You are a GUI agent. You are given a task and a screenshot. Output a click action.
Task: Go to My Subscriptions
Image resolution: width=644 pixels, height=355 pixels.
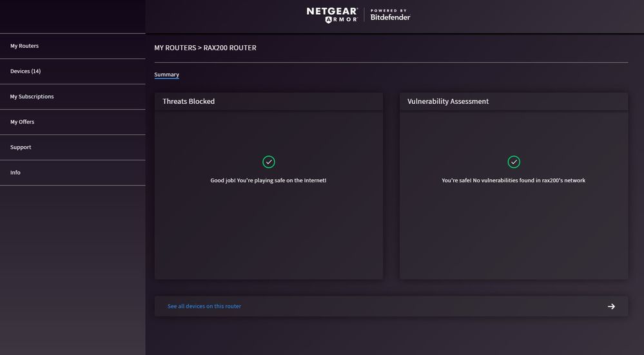click(x=32, y=97)
